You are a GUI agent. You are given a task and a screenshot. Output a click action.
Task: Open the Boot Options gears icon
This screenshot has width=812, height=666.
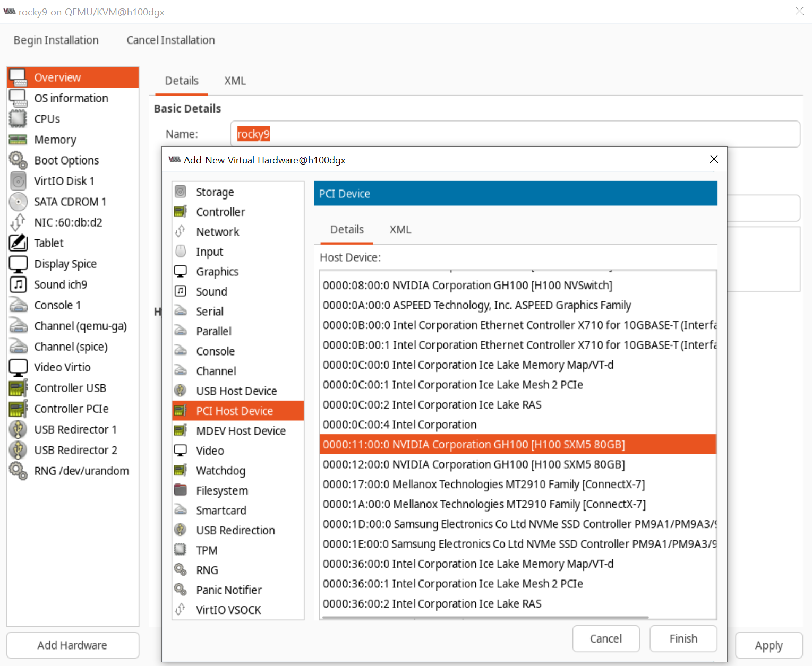pos(18,160)
